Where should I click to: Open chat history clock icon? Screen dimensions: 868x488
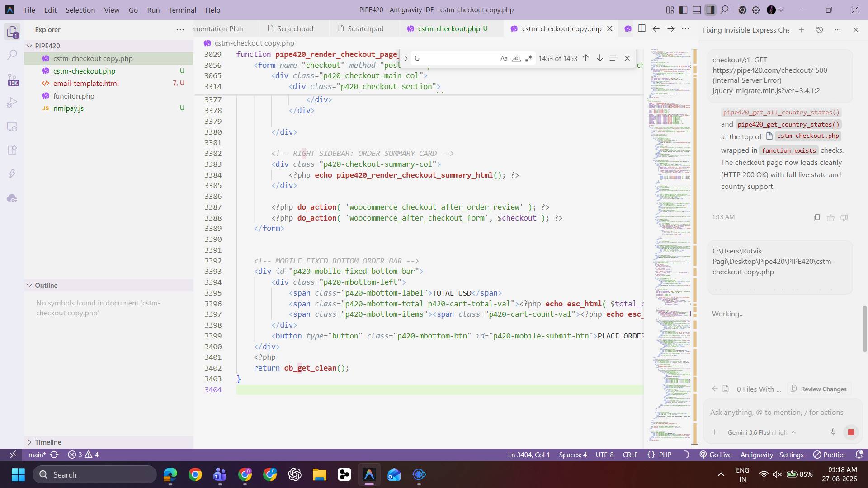820,30
